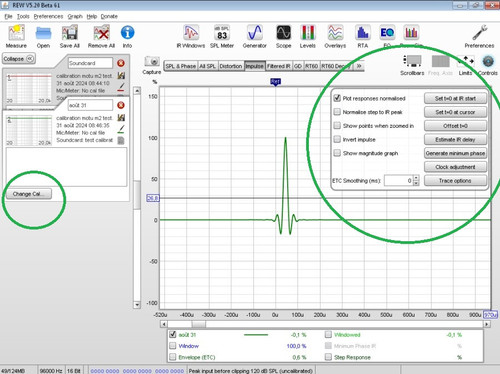
Task: Remove the août 31 measurement with red X
Action: click(x=121, y=105)
